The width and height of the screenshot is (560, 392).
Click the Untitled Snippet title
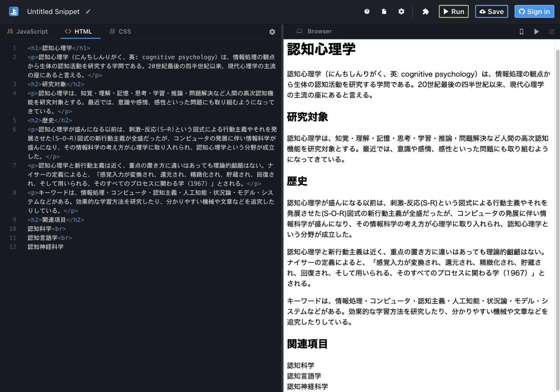point(53,11)
